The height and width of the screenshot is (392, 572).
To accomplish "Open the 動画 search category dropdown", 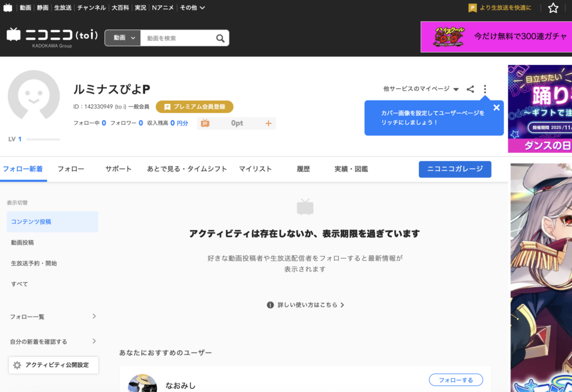I will point(123,38).
